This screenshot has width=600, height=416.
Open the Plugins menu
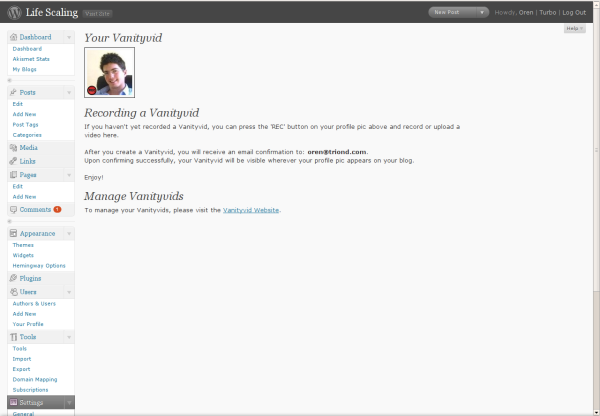click(30, 278)
